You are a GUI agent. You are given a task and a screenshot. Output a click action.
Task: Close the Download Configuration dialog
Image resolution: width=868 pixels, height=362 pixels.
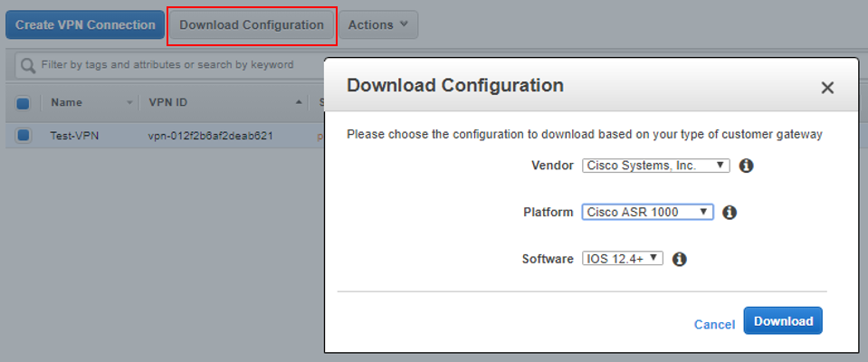pyautogui.click(x=826, y=88)
